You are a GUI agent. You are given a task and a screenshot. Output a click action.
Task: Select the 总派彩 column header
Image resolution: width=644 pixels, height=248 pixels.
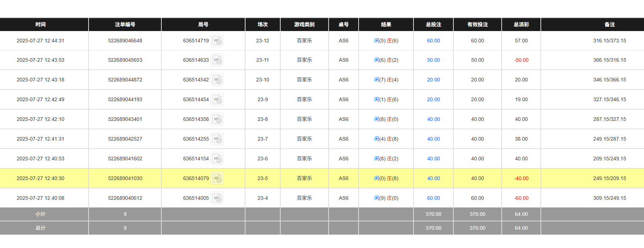click(x=521, y=24)
